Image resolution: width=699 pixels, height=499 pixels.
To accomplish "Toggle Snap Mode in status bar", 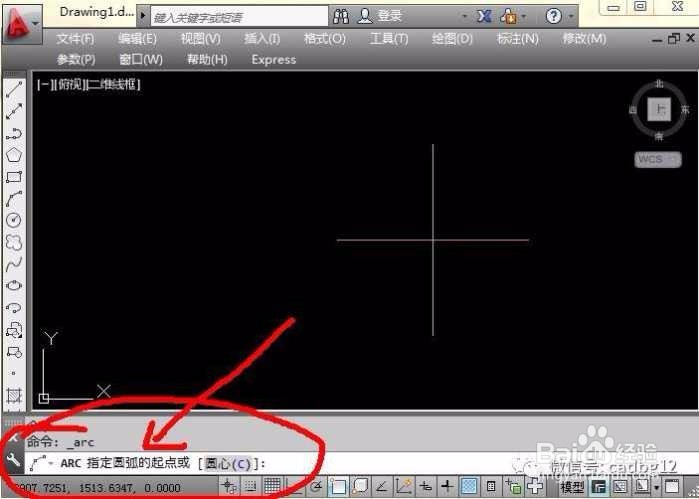I will (251, 487).
